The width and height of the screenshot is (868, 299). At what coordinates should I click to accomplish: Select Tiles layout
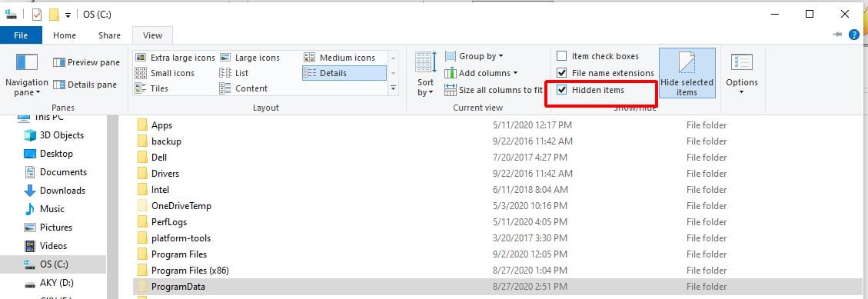151,88
